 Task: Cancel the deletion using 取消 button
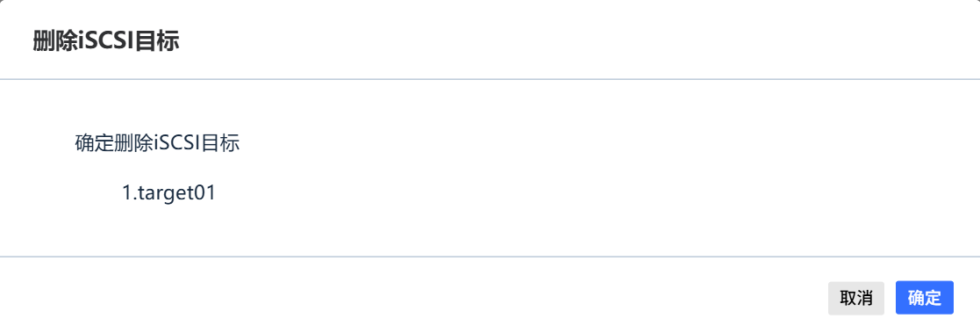point(856,298)
